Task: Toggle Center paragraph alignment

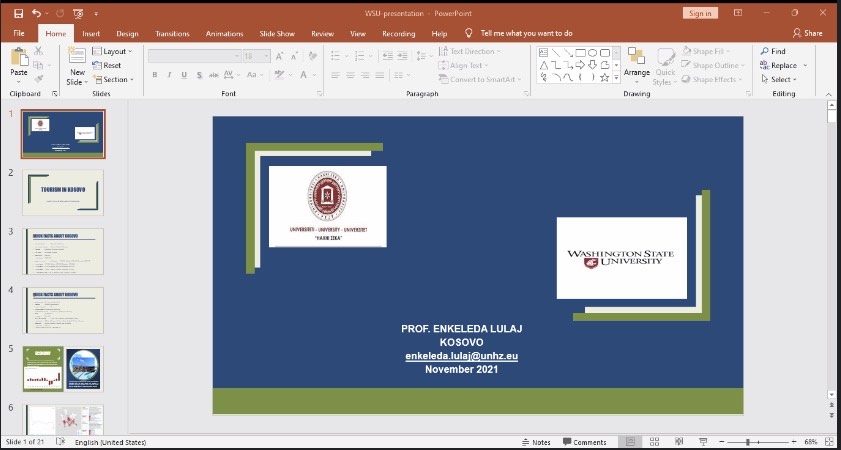Action: (x=350, y=75)
